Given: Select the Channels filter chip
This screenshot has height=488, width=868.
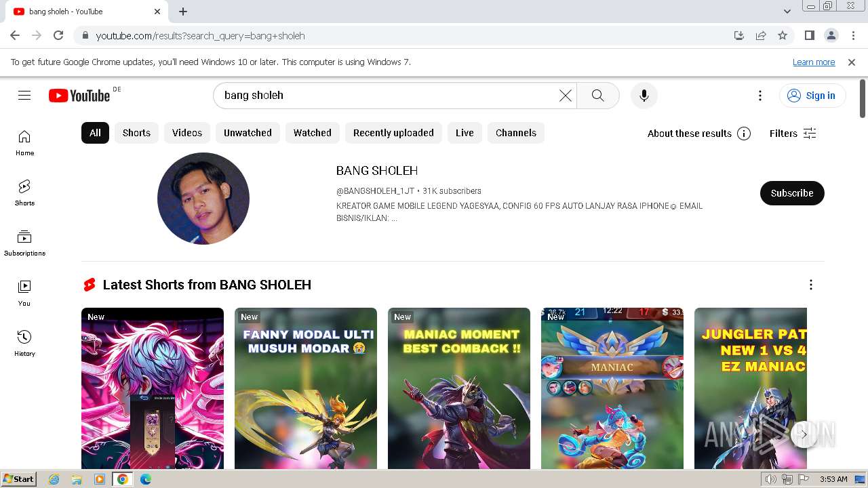Looking at the screenshot, I should (x=516, y=133).
